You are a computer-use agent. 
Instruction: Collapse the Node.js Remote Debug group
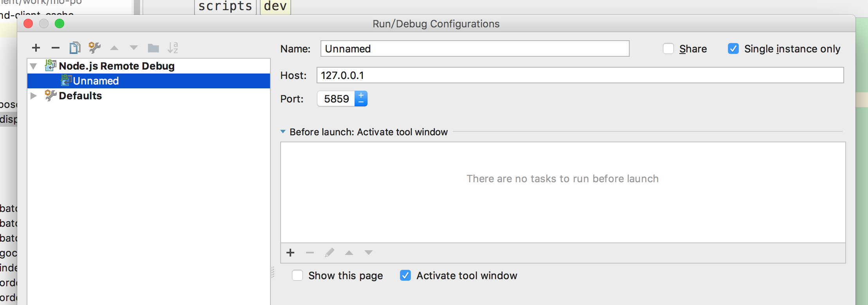pos(34,66)
